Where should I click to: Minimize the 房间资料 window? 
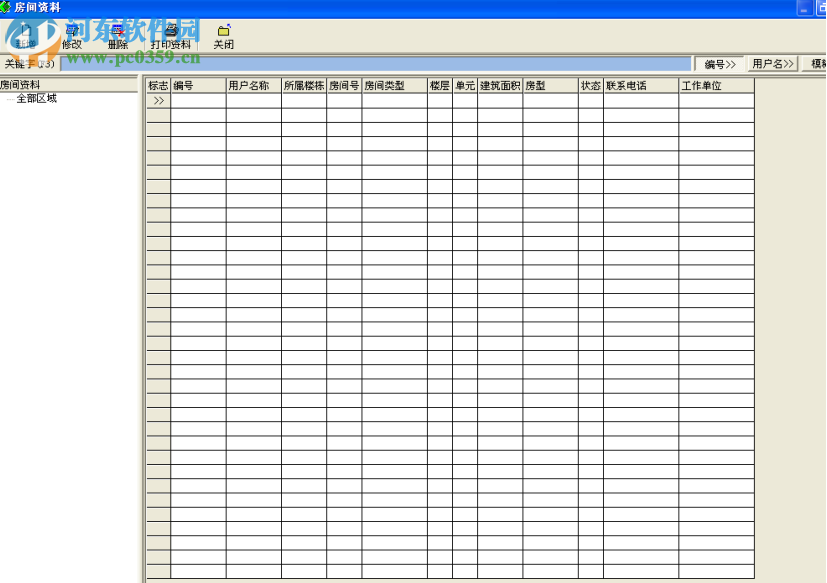click(804, 8)
